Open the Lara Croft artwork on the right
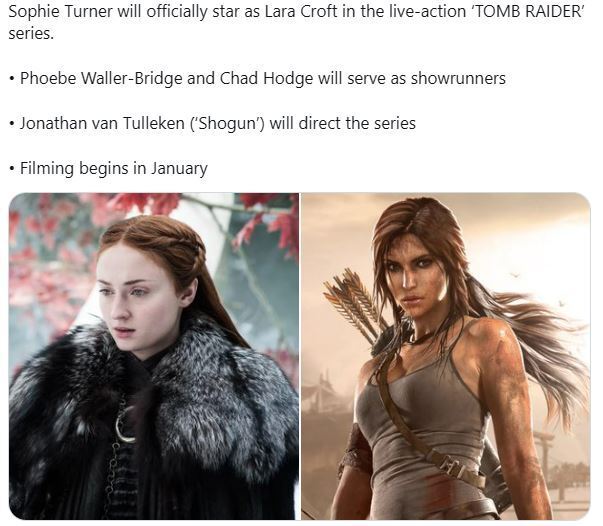This screenshot has width=603, height=526. click(x=446, y=356)
